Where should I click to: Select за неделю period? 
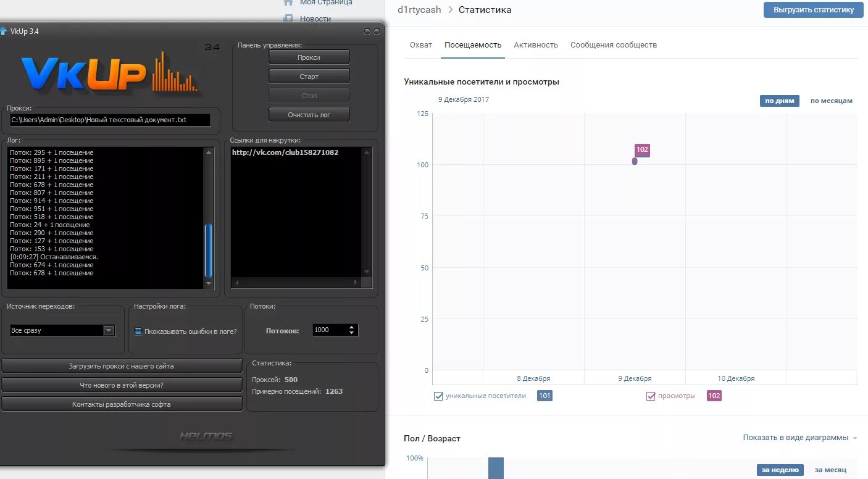click(780, 470)
